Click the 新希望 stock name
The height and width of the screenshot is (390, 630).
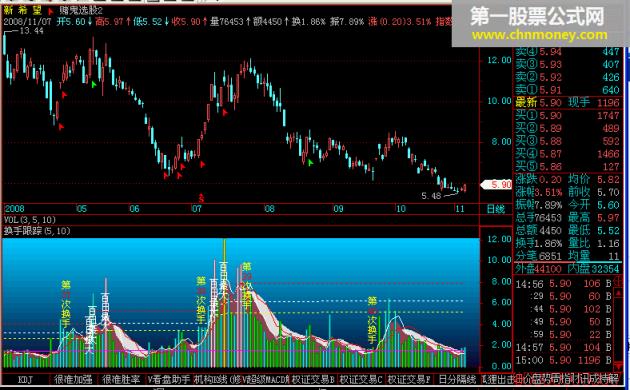pyautogui.click(x=23, y=11)
